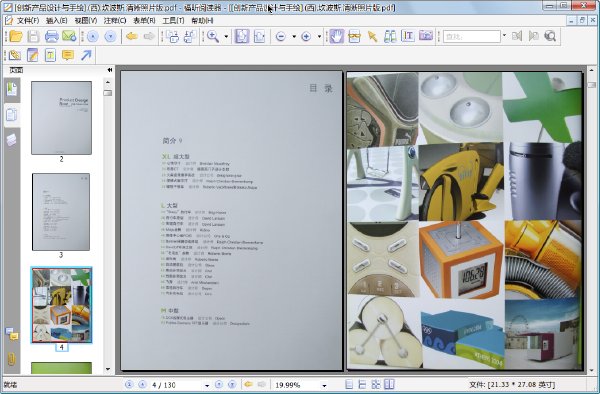Select the camera snapshot tool
The height and width of the screenshot is (394, 600).
point(426,36)
